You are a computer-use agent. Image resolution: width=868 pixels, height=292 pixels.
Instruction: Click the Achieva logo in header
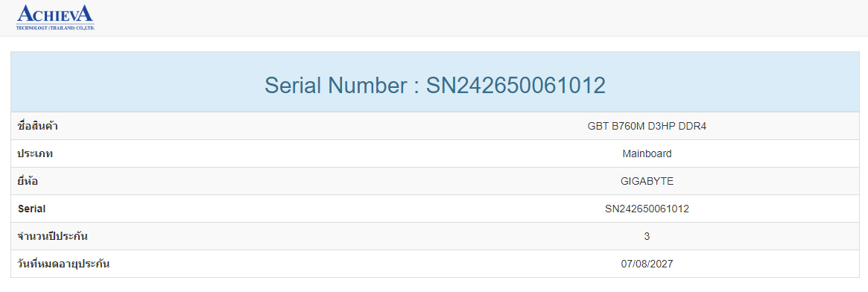55,17
